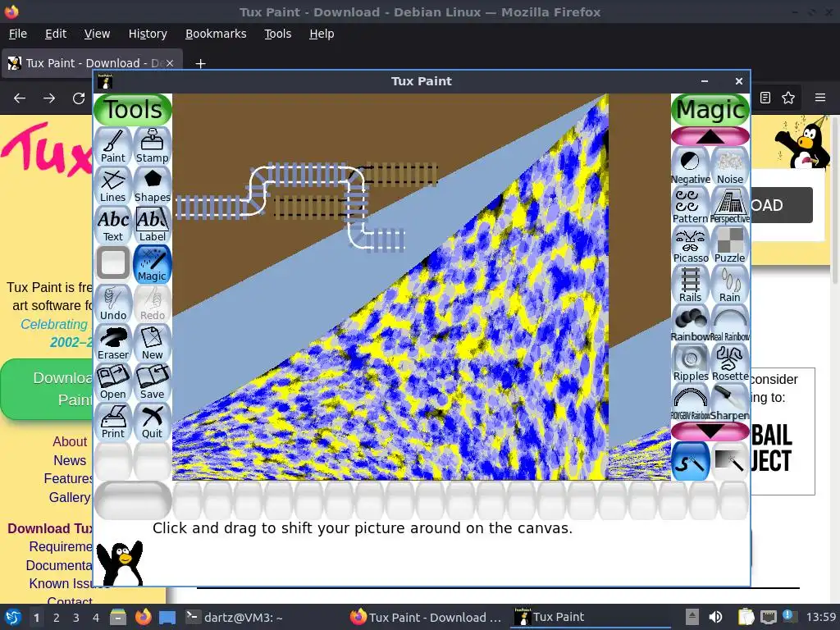Start a New drawing
This screenshot has height=630, width=840.
point(152,343)
